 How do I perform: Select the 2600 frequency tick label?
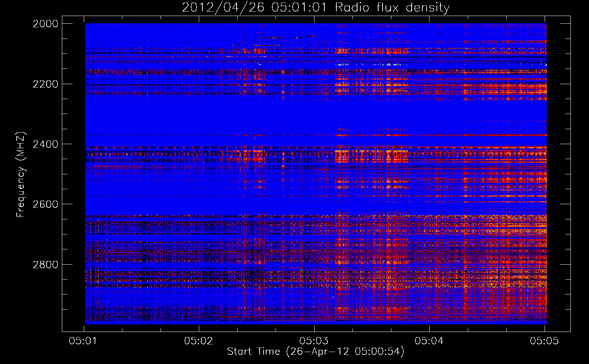coord(46,204)
